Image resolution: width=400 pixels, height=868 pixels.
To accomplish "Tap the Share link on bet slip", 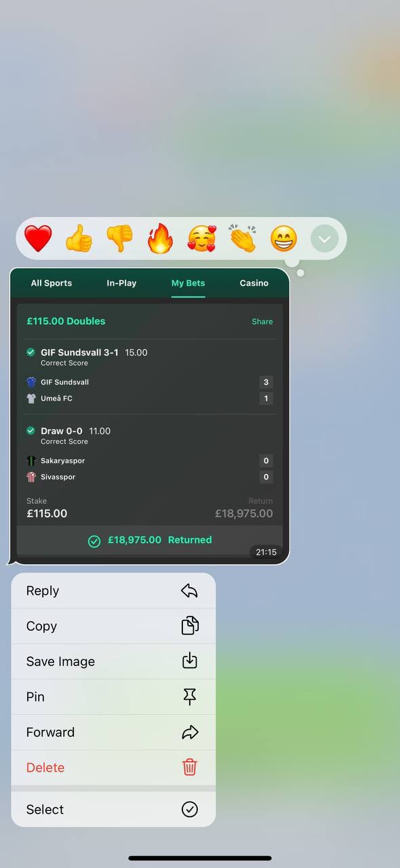I will click(x=262, y=321).
